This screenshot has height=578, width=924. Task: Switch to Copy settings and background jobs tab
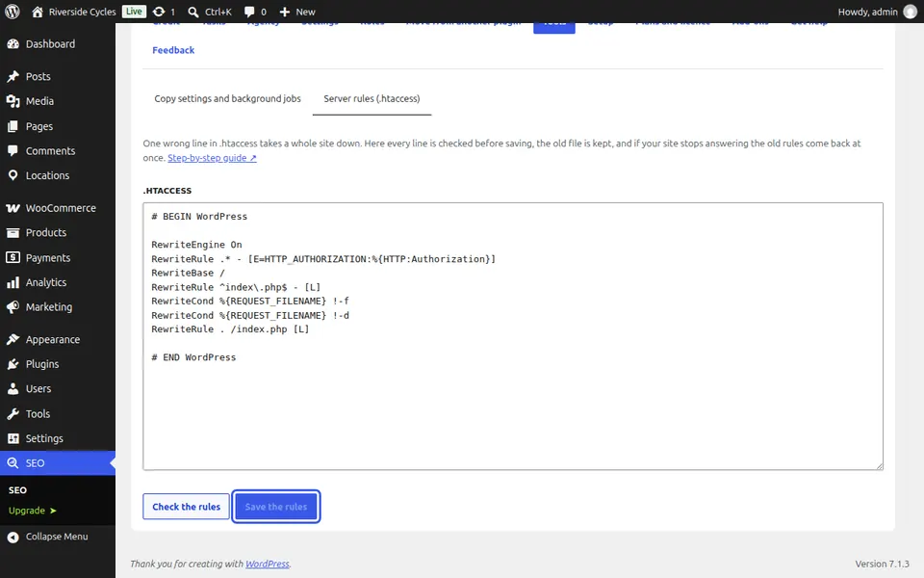coord(227,98)
